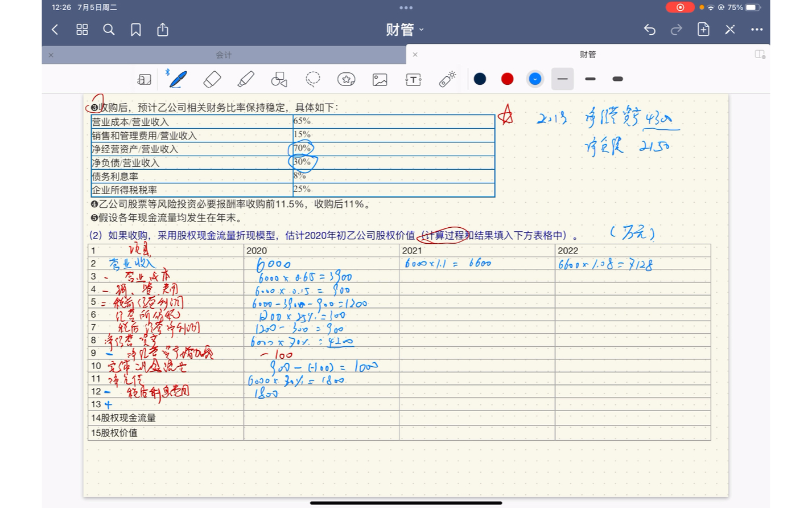The height and width of the screenshot is (508, 812).
Task: Open the three-dot multitasking menu
Action: click(406, 7)
